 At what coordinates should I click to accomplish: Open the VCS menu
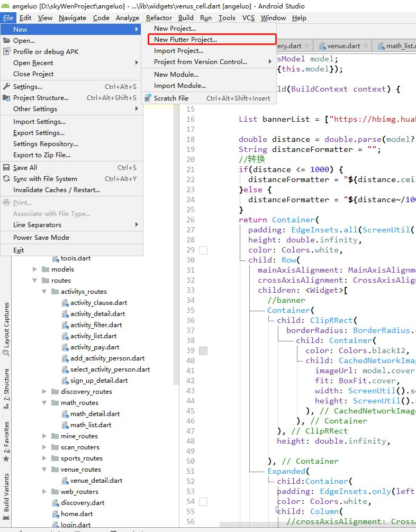[248, 18]
